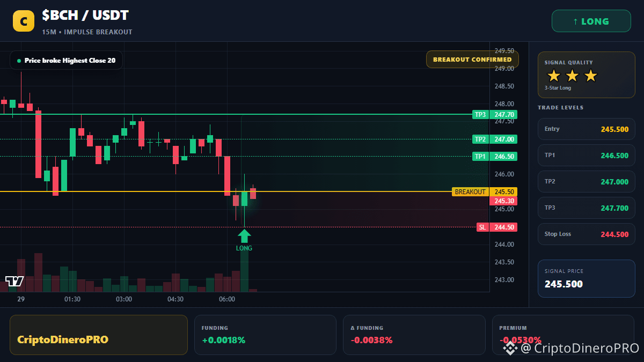The width and height of the screenshot is (644, 362).
Task: Click the 03:00 time axis label
Action: coord(124,299)
